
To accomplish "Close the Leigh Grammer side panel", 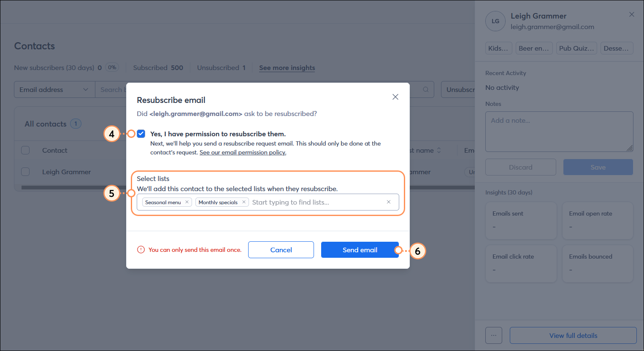I will [632, 14].
